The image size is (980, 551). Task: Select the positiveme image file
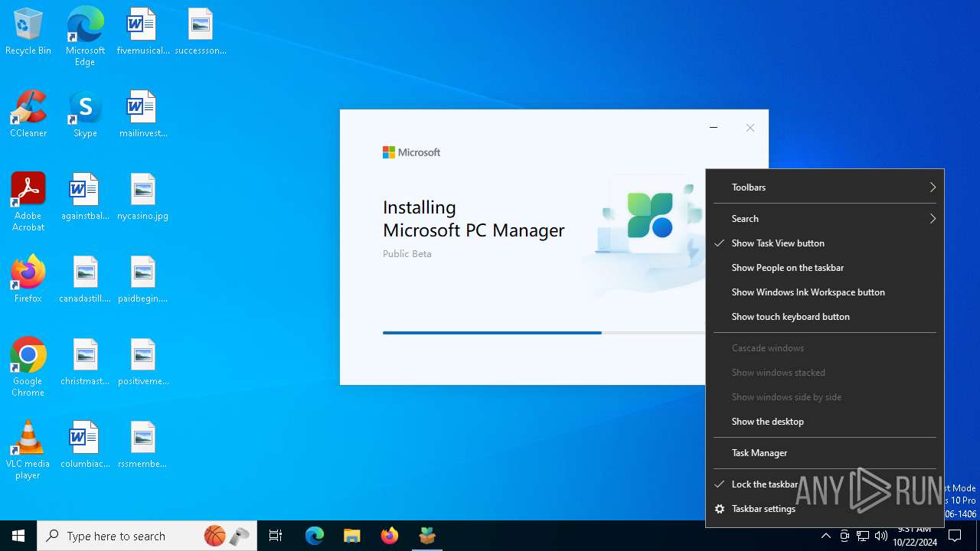click(x=142, y=363)
